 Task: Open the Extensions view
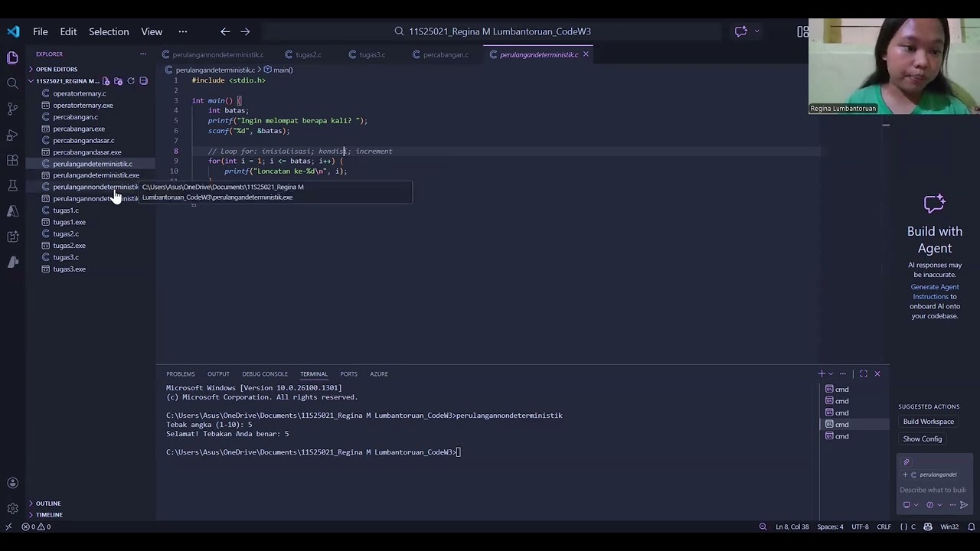12,161
